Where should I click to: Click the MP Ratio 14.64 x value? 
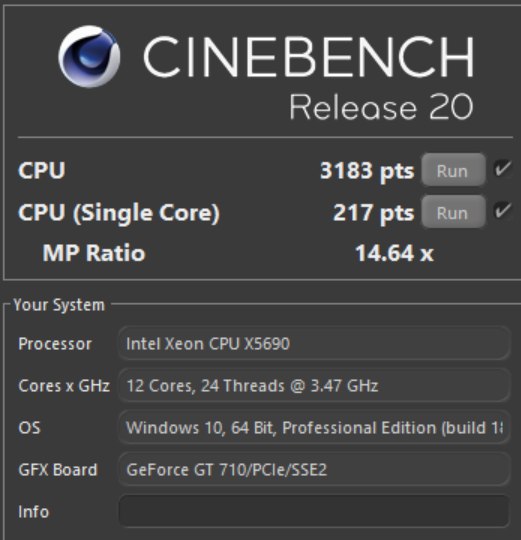click(394, 253)
